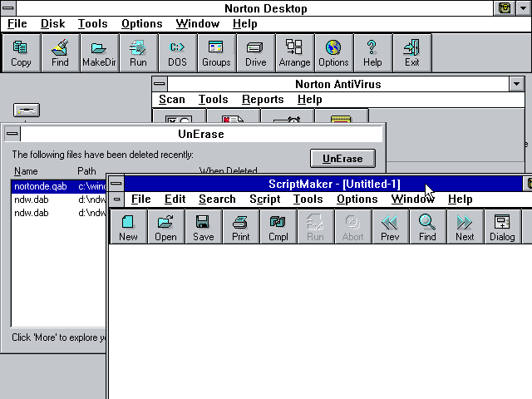The height and width of the screenshot is (399, 532).
Task: Open Options menu in ScriptMaker
Action: [x=357, y=199]
